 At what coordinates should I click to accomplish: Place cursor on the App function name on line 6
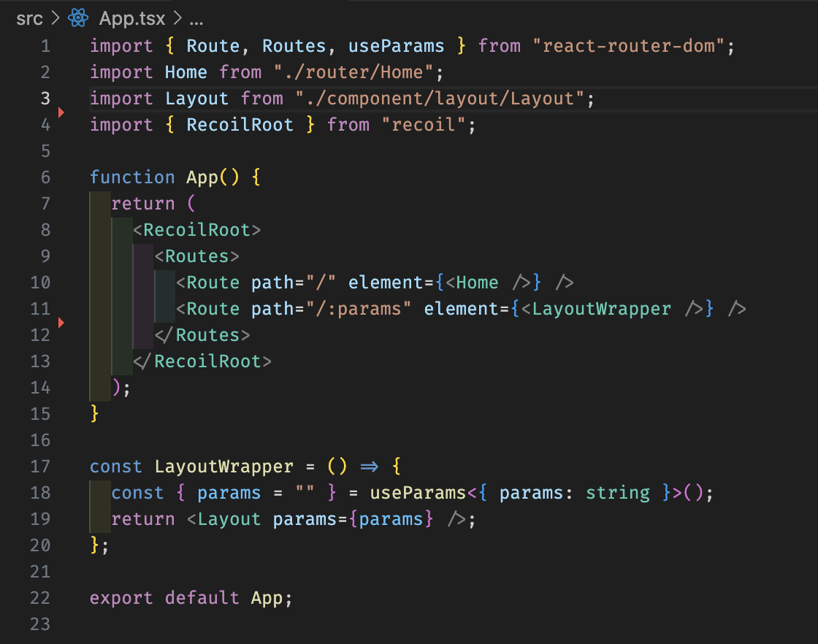click(202, 177)
